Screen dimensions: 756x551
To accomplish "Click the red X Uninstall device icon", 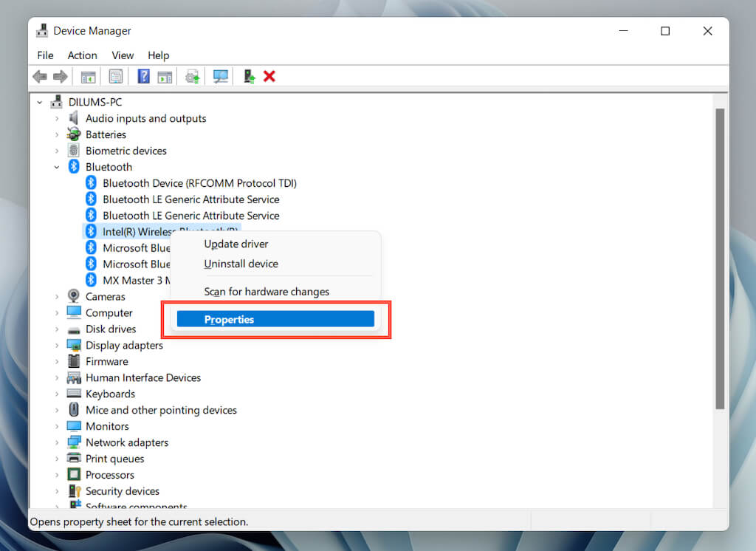I will click(x=269, y=76).
